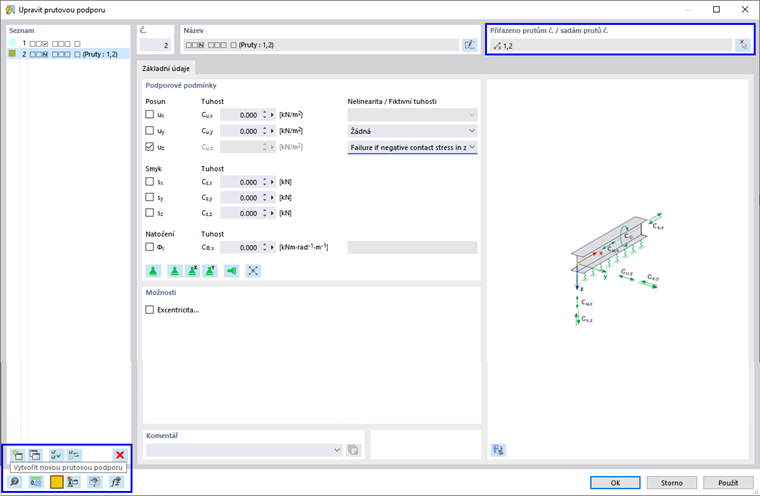Maximize the dialog window
The image size is (760, 496).
point(716,9)
